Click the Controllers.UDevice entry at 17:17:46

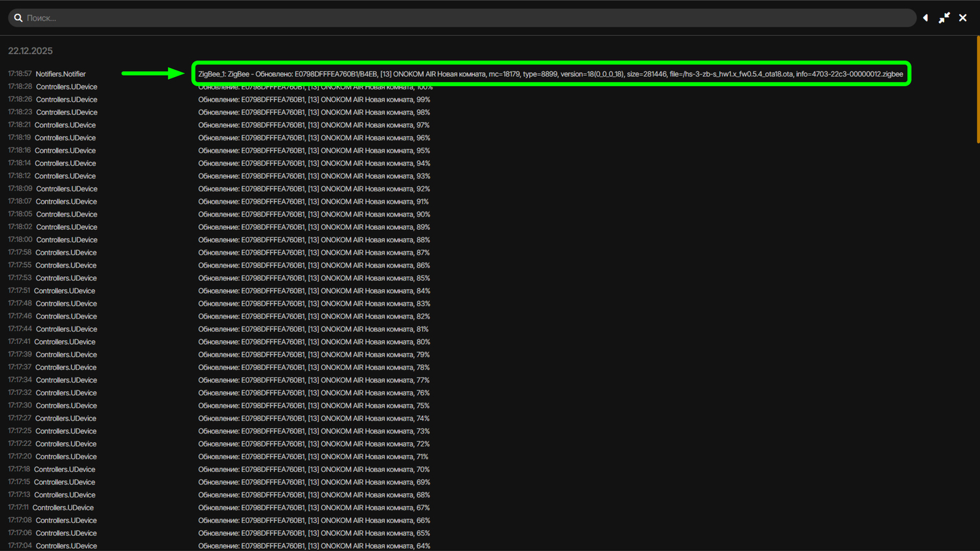click(66, 317)
